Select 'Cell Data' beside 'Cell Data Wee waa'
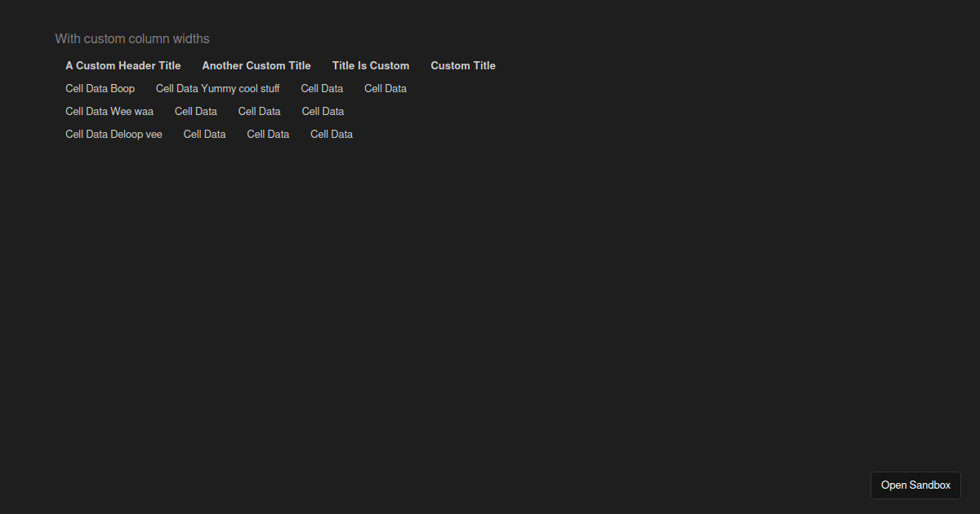 pos(196,111)
